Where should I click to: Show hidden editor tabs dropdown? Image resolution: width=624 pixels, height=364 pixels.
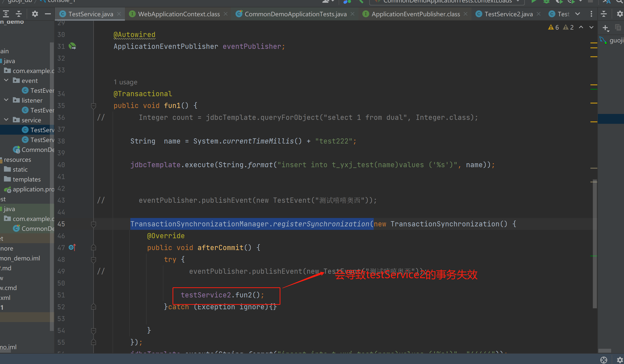577,14
